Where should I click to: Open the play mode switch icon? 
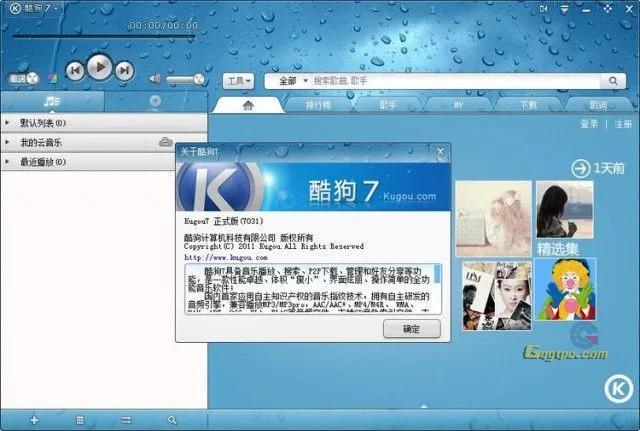tap(126, 420)
